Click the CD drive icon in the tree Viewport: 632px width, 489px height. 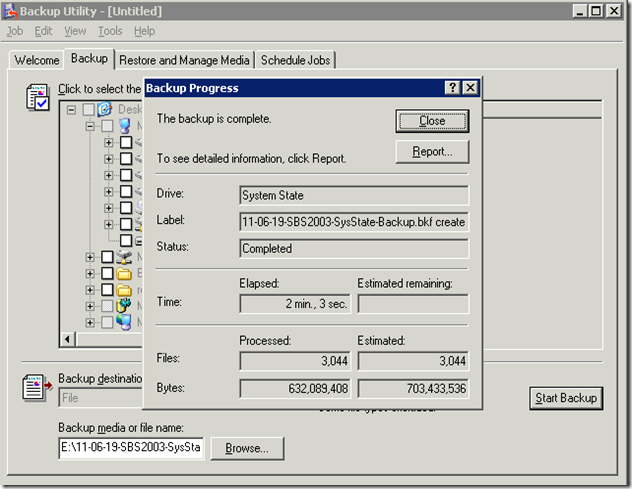[138, 208]
